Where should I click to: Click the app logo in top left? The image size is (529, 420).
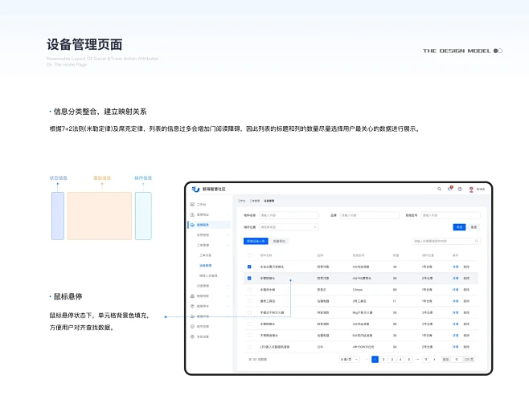195,189
